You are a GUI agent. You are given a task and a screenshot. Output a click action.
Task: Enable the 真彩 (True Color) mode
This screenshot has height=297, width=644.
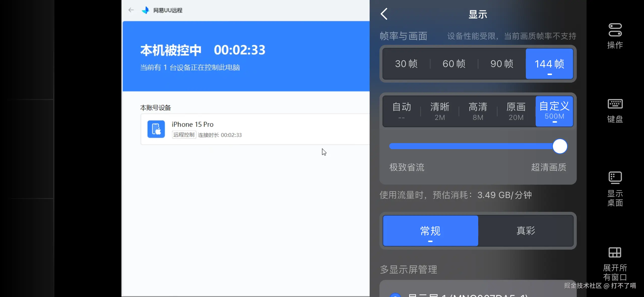pos(526,230)
